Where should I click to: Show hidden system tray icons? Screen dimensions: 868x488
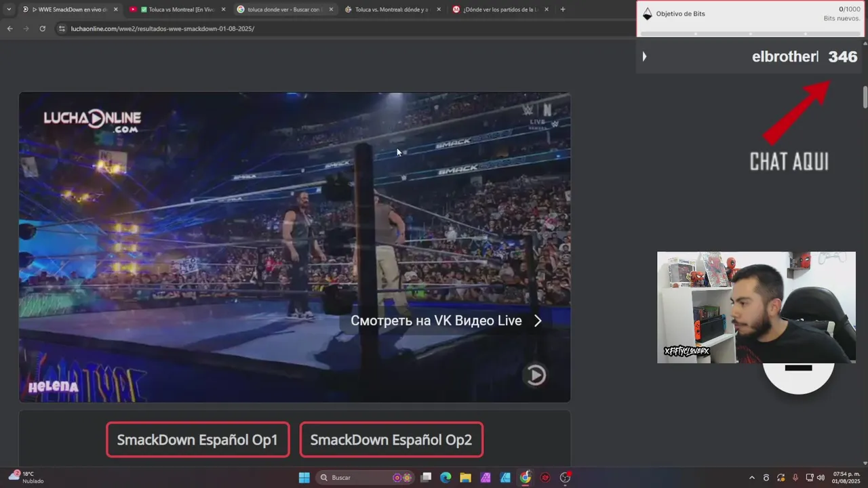coord(751,478)
